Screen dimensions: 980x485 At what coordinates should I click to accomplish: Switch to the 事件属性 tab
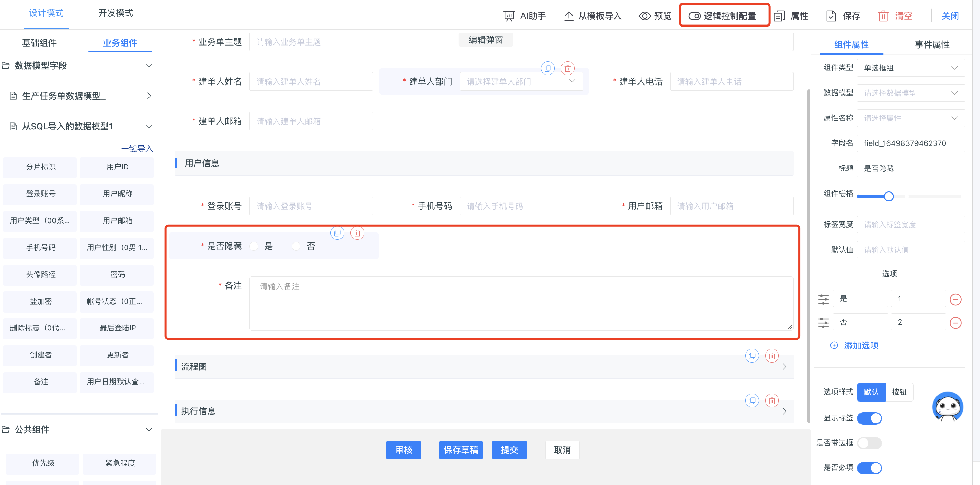click(x=932, y=44)
